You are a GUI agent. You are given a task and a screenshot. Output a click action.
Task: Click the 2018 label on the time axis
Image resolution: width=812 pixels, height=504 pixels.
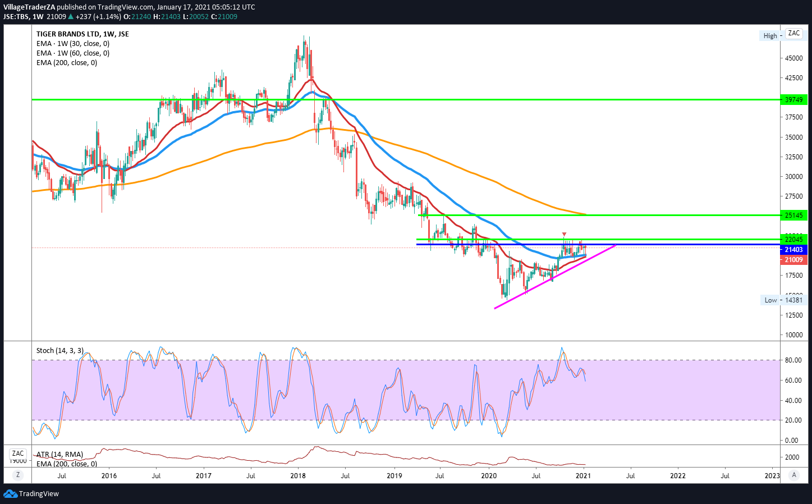point(298,476)
